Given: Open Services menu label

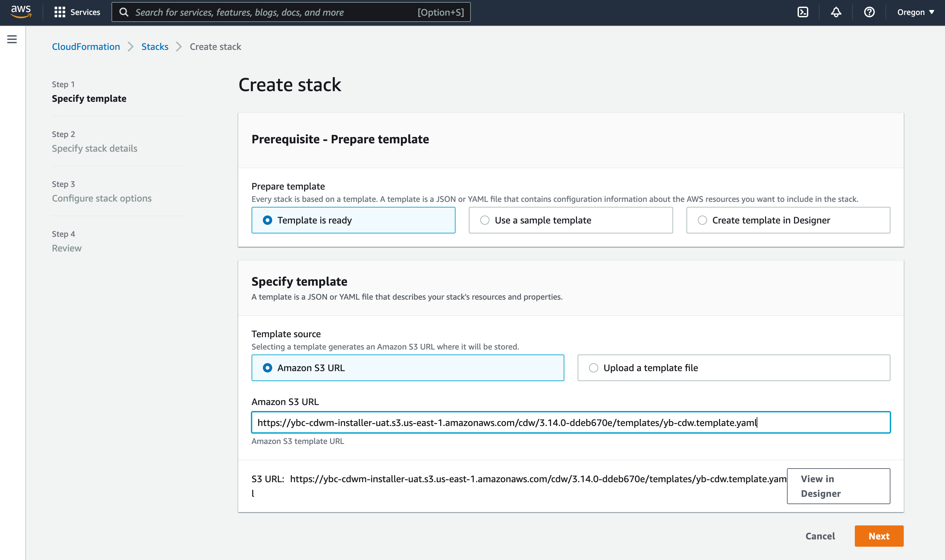Looking at the screenshot, I should [x=85, y=12].
